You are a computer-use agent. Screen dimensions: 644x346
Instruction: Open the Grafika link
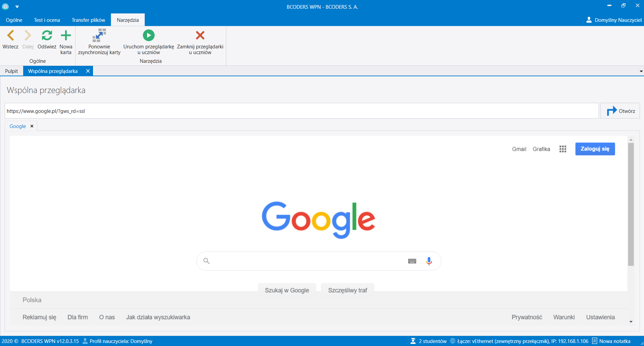(x=541, y=149)
